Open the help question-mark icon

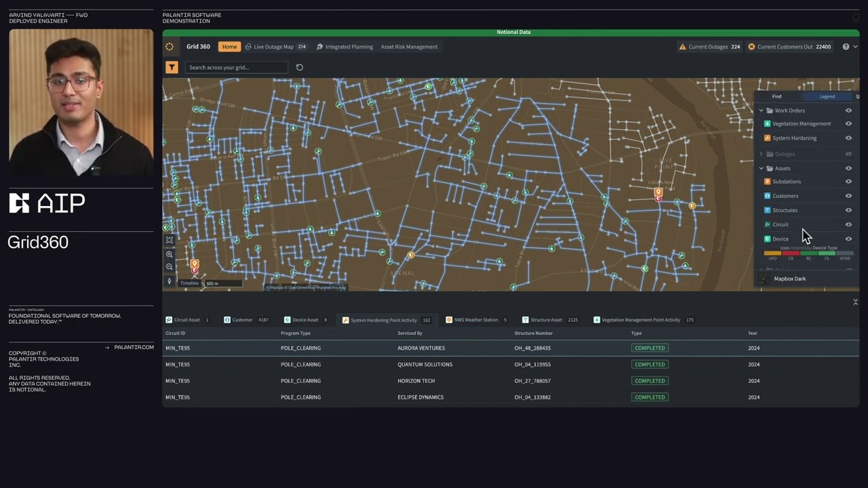click(846, 47)
